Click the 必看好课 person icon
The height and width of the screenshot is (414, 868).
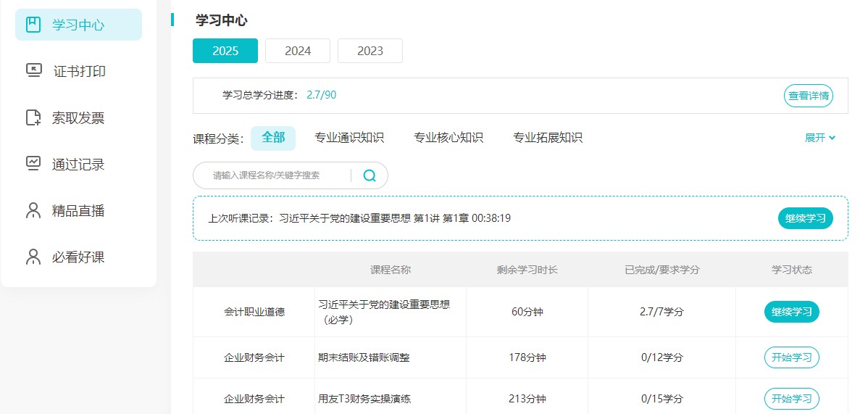click(33, 257)
